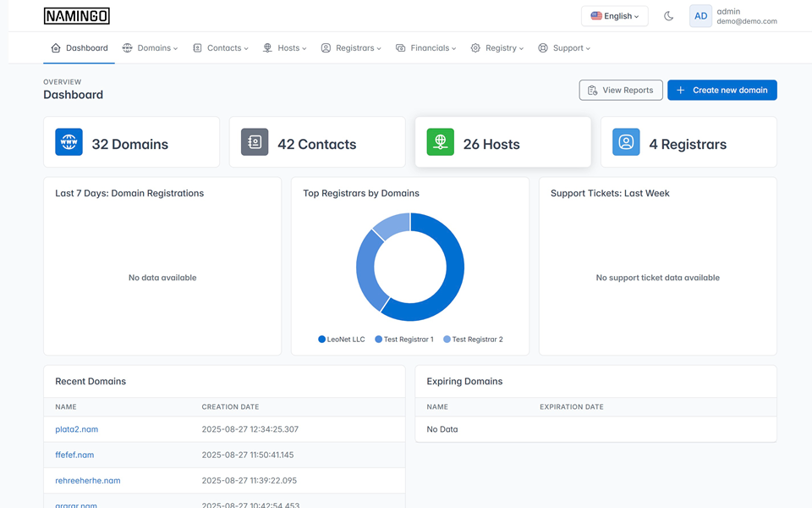
Task: Expand the Domains chevron
Action: click(176, 48)
